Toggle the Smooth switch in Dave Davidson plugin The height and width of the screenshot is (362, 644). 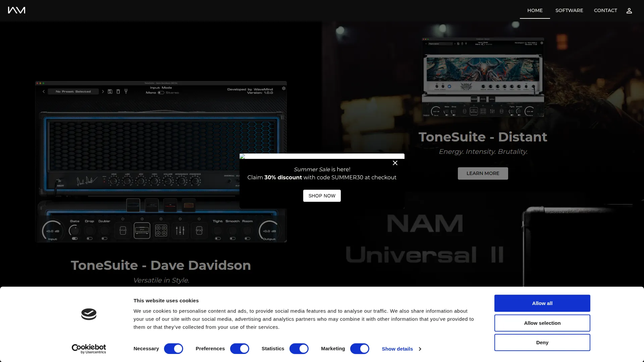click(x=232, y=239)
